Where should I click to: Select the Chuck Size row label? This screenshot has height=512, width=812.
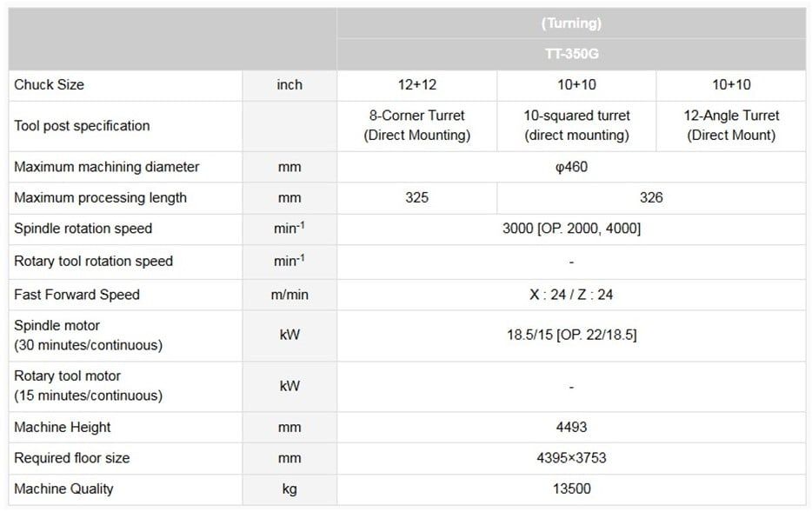[50, 85]
